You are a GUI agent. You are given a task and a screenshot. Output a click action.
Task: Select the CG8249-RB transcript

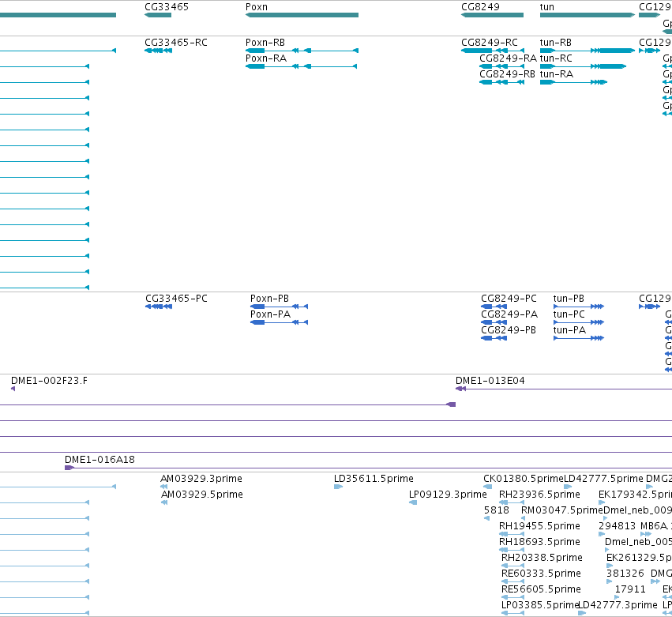tap(502, 82)
